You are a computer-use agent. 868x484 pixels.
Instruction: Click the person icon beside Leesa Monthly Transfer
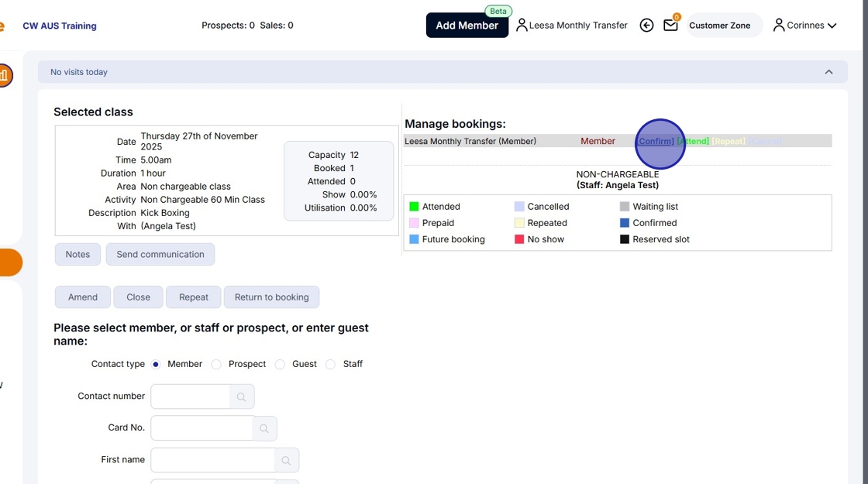pos(522,26)
